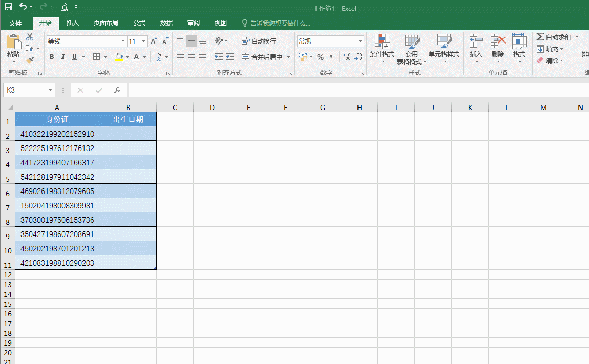The width and height of the screenshot is (589, 364).
Task: Open Format as Table (套用表格格式)
Action: tap(411, 49)
